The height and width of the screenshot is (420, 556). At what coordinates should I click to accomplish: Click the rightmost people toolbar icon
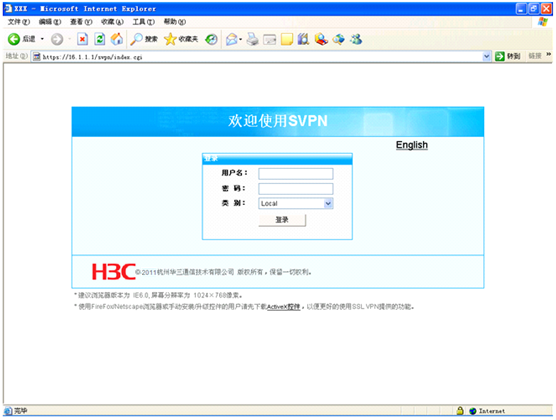point(356,39)
